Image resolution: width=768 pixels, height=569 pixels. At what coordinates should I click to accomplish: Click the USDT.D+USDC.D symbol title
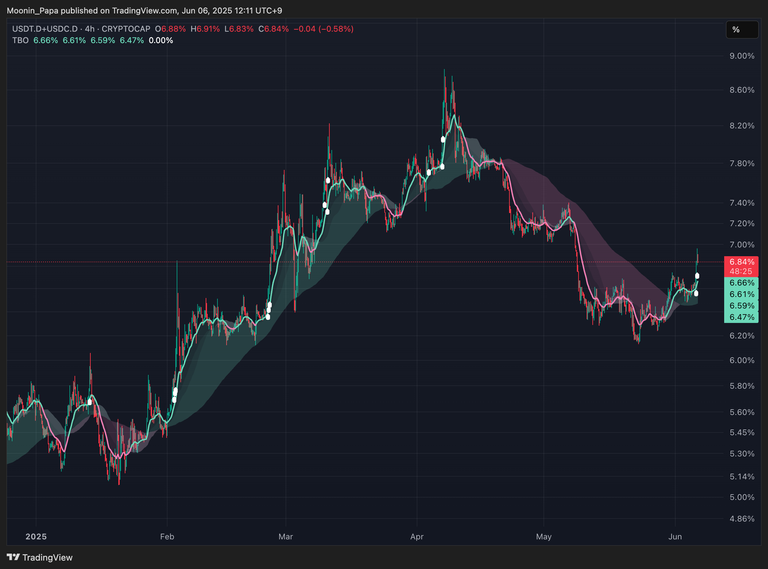click(45, 29)
